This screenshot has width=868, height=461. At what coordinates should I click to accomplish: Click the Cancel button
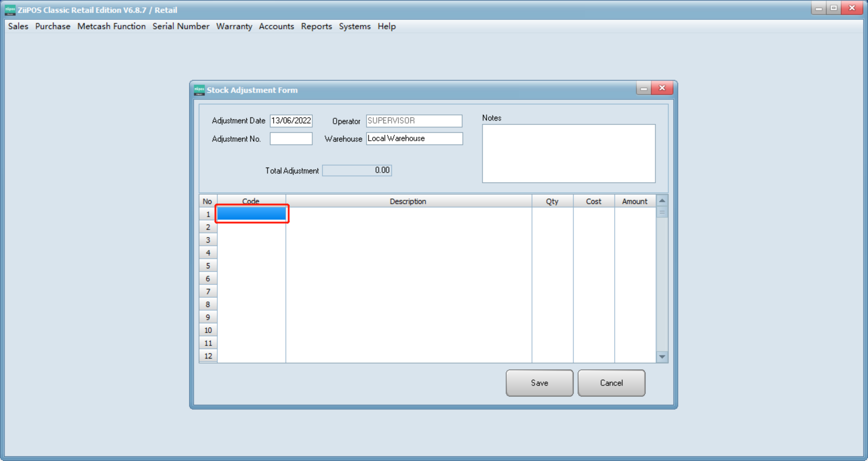coord(611,383)
